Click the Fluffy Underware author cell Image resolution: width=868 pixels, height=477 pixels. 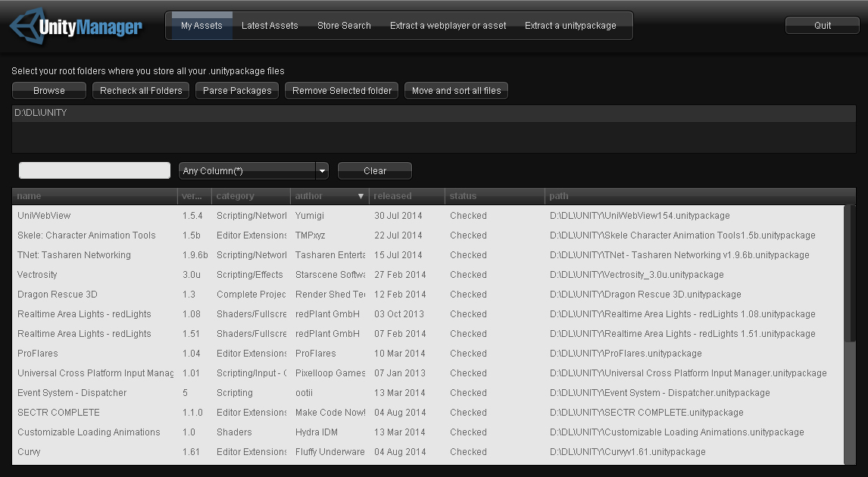coord(330,452)
